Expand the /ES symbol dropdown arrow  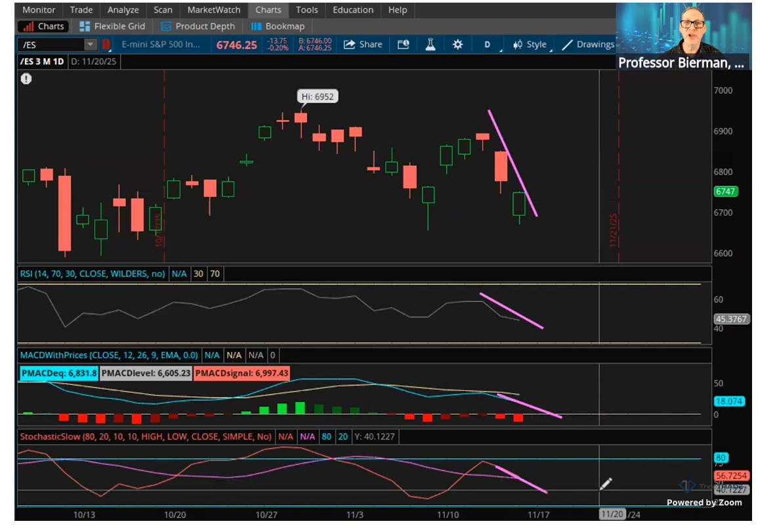[90, 45]
